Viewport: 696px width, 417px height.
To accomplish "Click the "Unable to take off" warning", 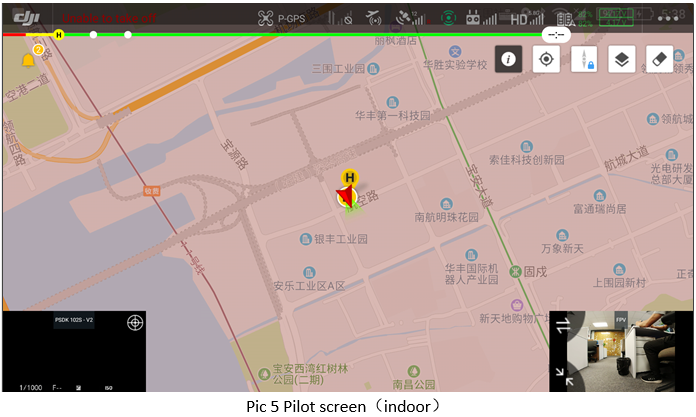I will tap(109, 18).
